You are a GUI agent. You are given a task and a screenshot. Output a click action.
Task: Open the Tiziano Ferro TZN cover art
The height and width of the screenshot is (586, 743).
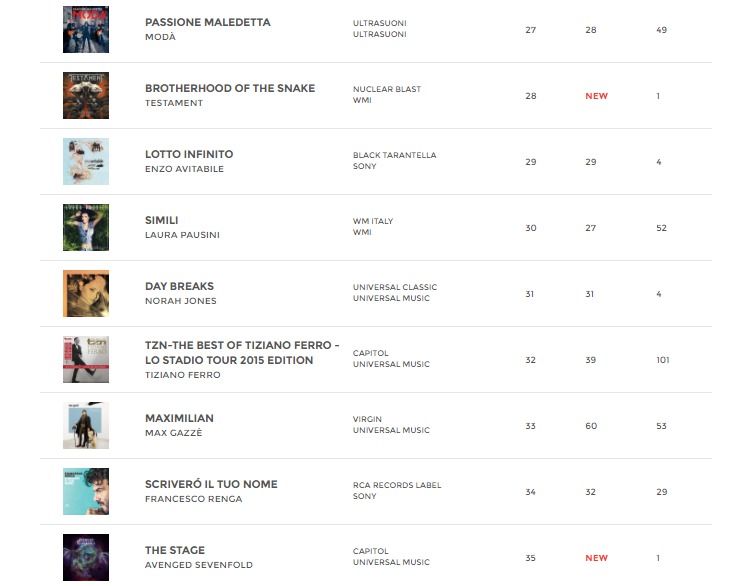(x=86, y=360)
